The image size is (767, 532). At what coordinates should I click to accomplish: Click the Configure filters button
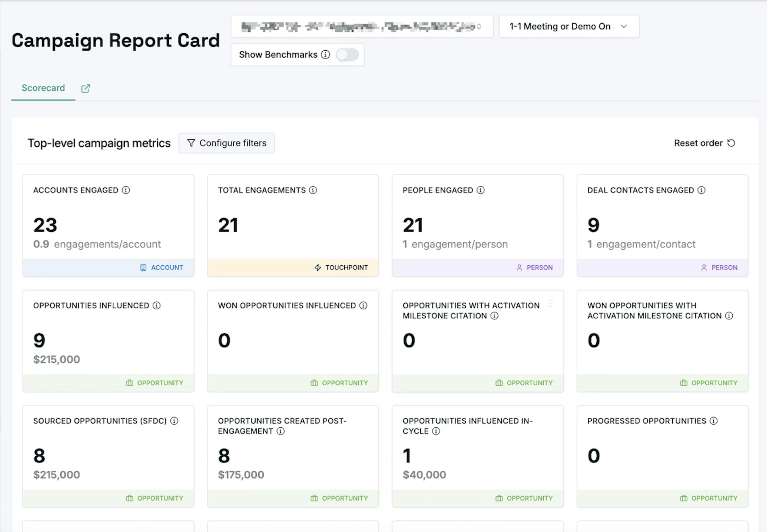[226, 143]
